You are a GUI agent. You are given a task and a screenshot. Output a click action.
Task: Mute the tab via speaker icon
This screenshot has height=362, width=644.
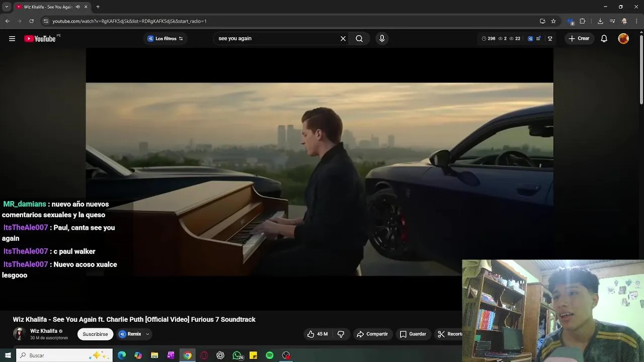point(77,7)
